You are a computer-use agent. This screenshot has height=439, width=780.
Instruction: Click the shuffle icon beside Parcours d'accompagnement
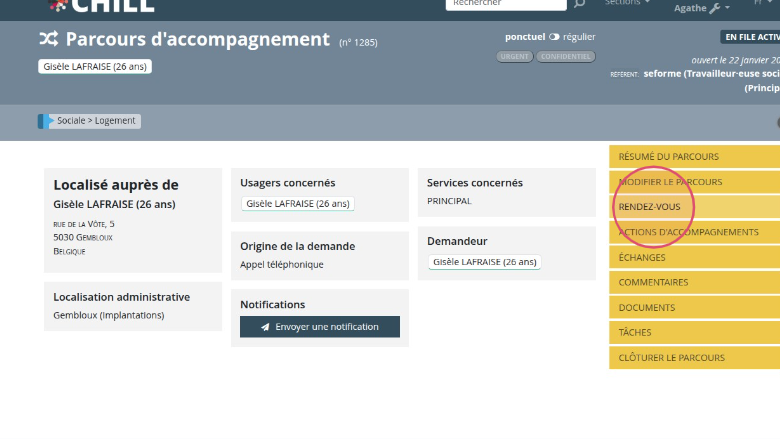(x=49, y=40)
